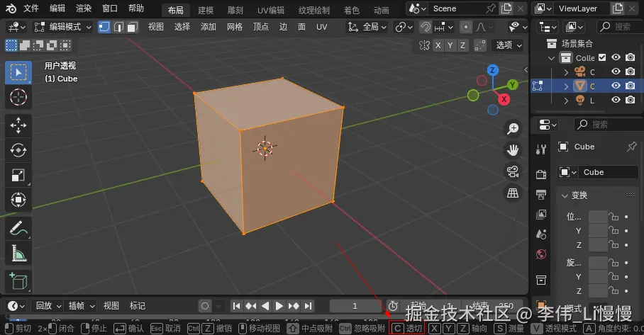644x335 pixels.
Task: Open the View Layer properties tab
Action: click(x=541, y=214)
